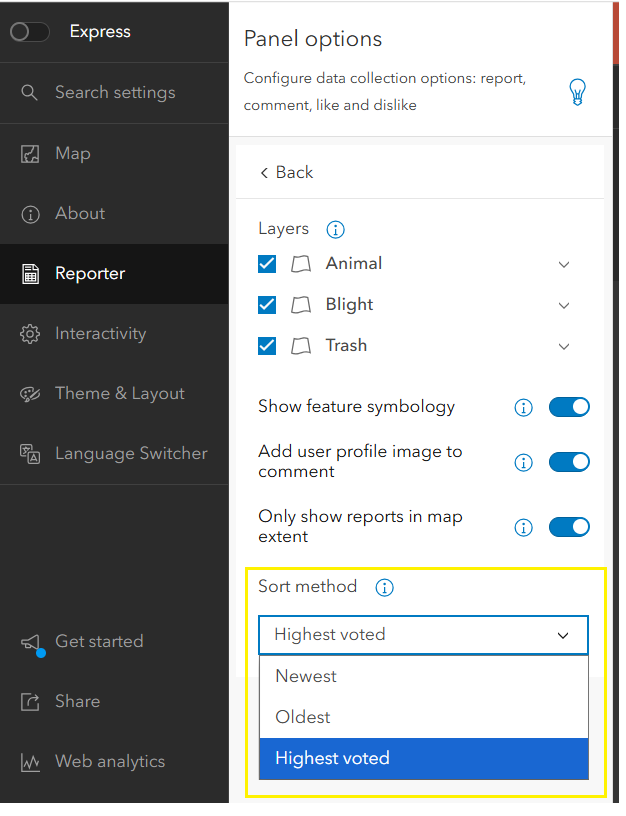Toggle the Express mode switch
The width and height of the screenshot is (626, 816).
click(x=30, y=32)
